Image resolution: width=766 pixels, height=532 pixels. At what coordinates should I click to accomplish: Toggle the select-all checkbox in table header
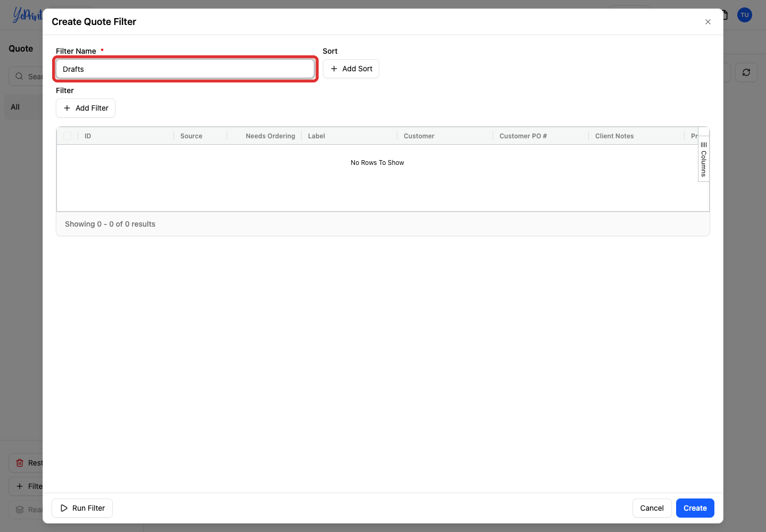(68, 136)
